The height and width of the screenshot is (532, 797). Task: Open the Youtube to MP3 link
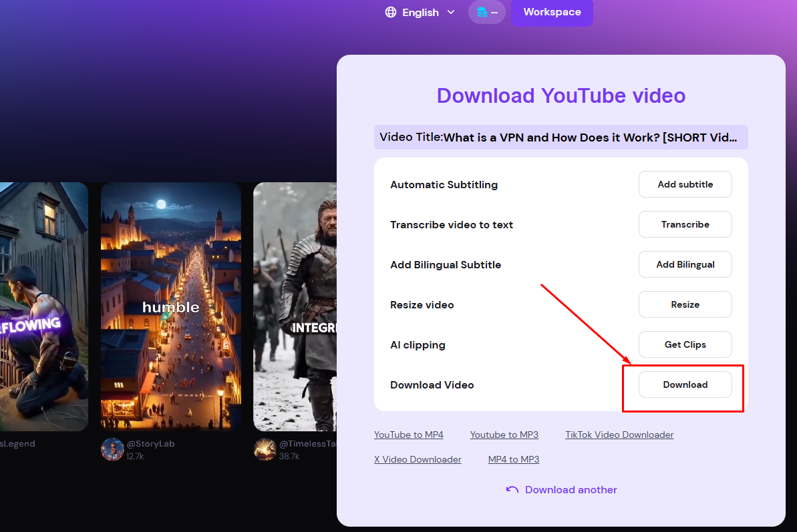[x=504, y=435]
